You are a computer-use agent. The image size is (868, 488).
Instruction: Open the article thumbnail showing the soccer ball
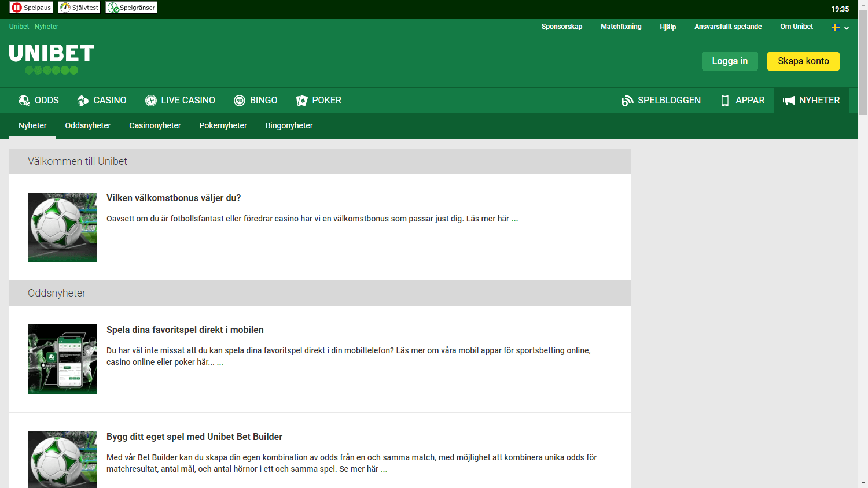point(62,227)
